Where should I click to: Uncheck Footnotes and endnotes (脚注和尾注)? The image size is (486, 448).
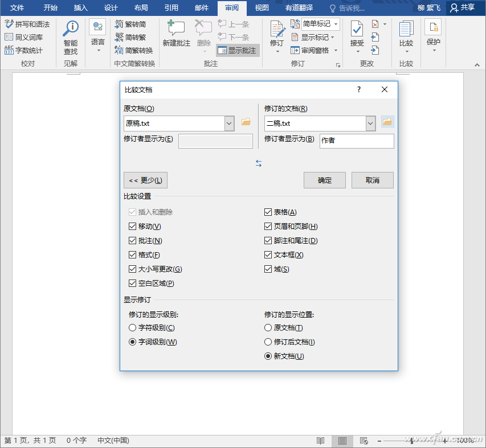(268, 241)
